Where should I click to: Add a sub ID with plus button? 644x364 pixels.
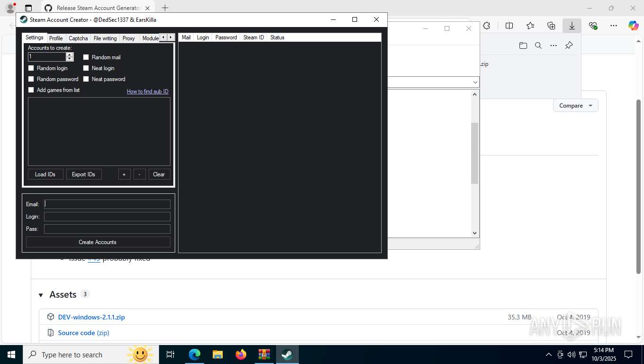[x=124, y=174]
